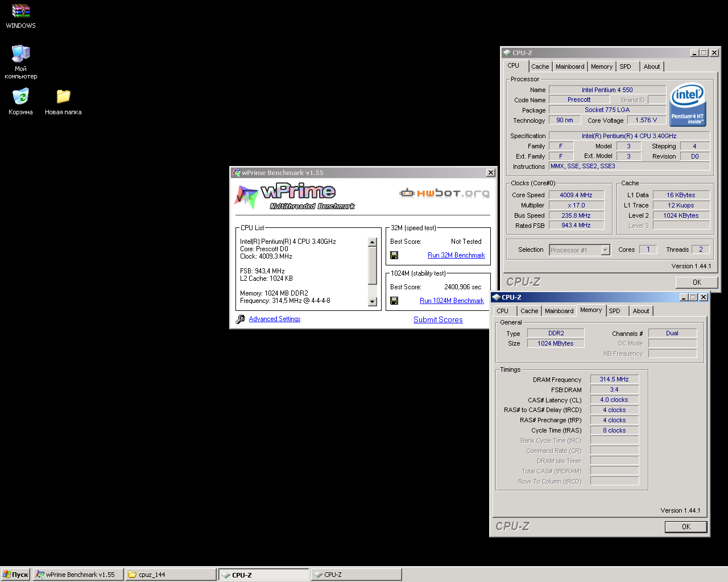Viewport: 728px width, 582px height.
Task: Select the Новая папка folder icon
Action: 63,97
